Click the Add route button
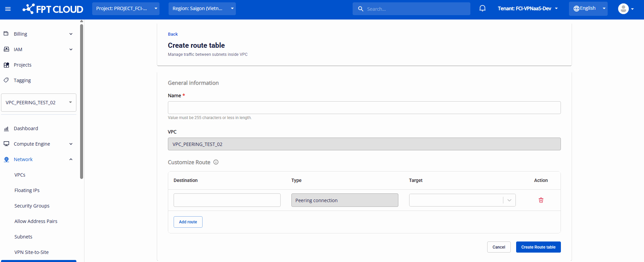Viewport: 644px width, 262px height. coord(188,222)
